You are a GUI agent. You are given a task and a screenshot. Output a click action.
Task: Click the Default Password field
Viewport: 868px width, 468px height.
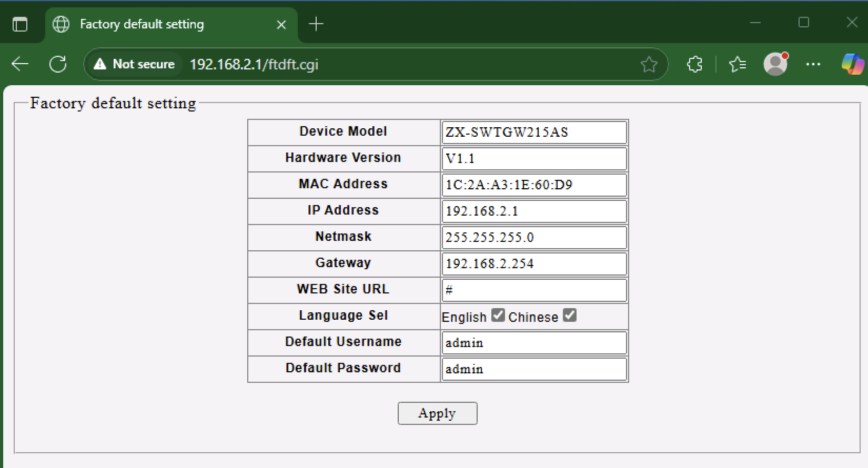click(x=534, y=369)
